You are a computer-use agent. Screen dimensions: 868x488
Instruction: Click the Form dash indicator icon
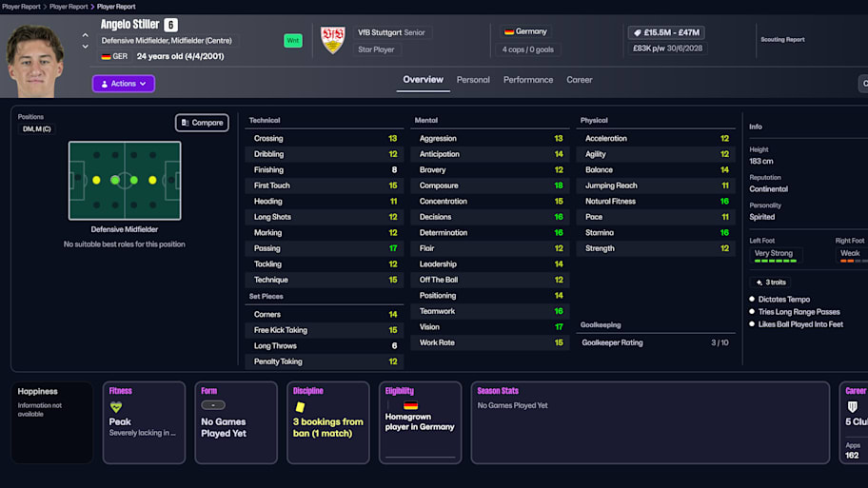point(213,405)
